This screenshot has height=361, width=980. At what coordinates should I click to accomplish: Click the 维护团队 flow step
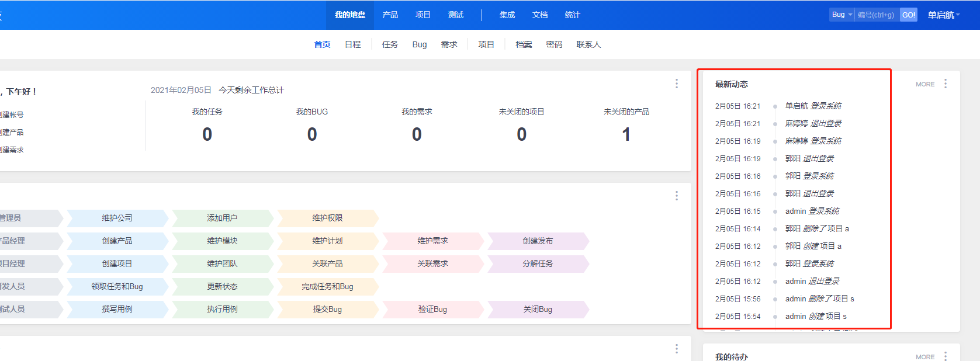pyautogui.click(x=223, y=263)
